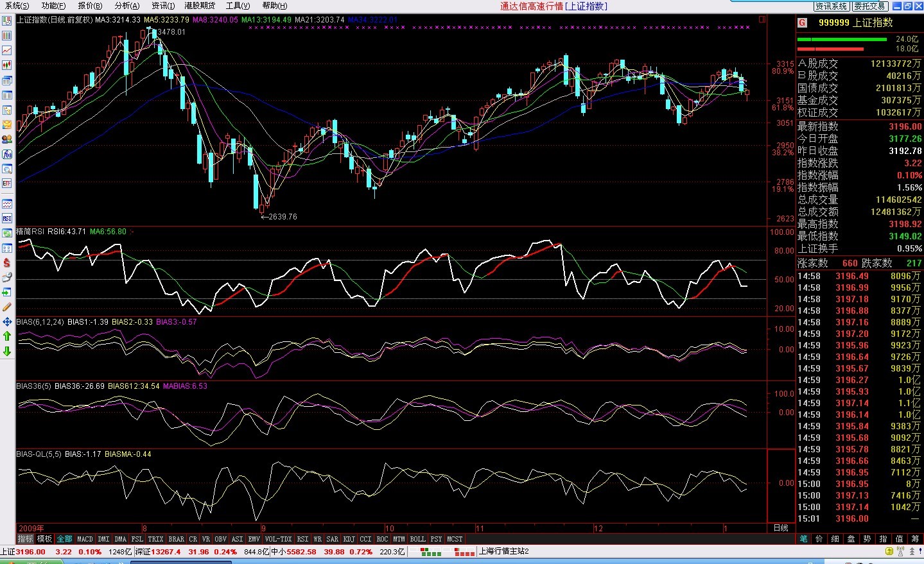Switch to the 筹 tab in quote panel
The width and height of the screenshot is (924, 564).
coord(915,539)
